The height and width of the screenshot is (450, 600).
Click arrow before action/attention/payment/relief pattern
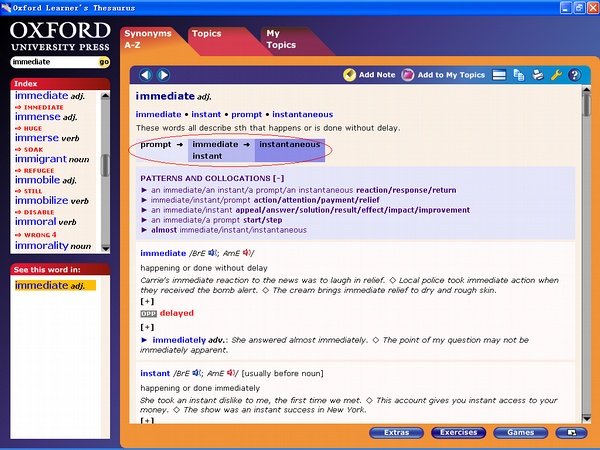pos(144,200)
